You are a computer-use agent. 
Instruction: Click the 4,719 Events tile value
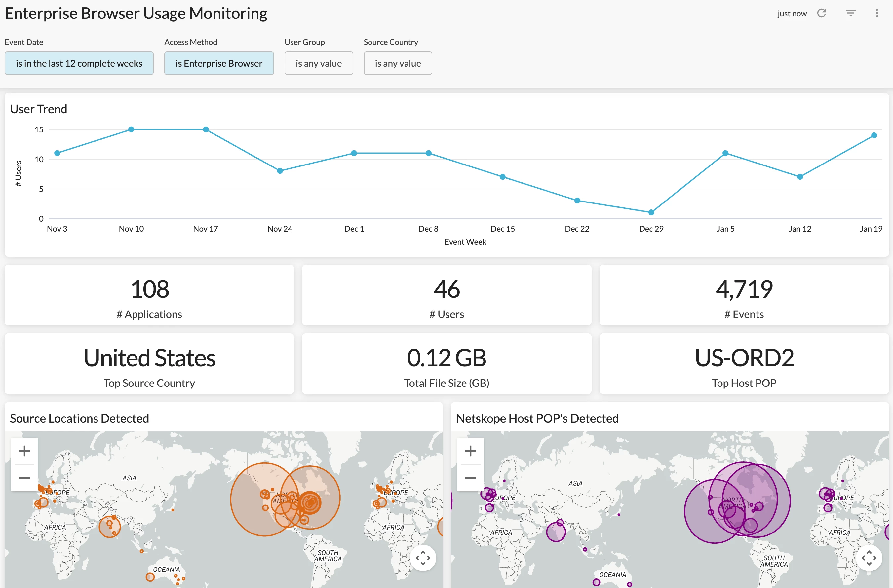[744, 289]
